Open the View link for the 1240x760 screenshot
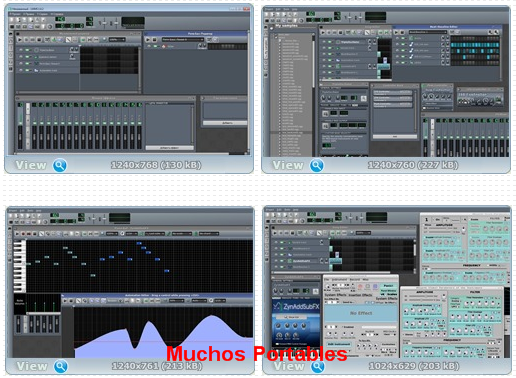This screenshot has width=516, height=378. pyautogui.click(x=288, y=165)
